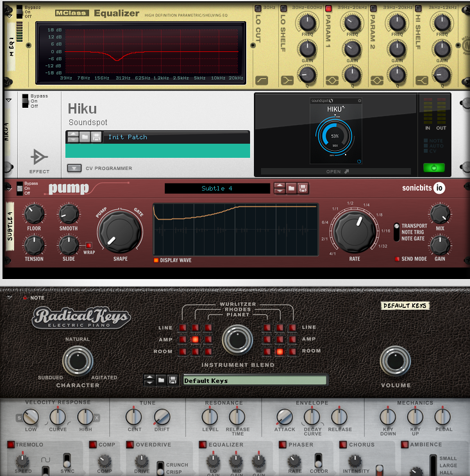
Task: Step through Pump patches with arrows
Action: [x=280, y=188]
